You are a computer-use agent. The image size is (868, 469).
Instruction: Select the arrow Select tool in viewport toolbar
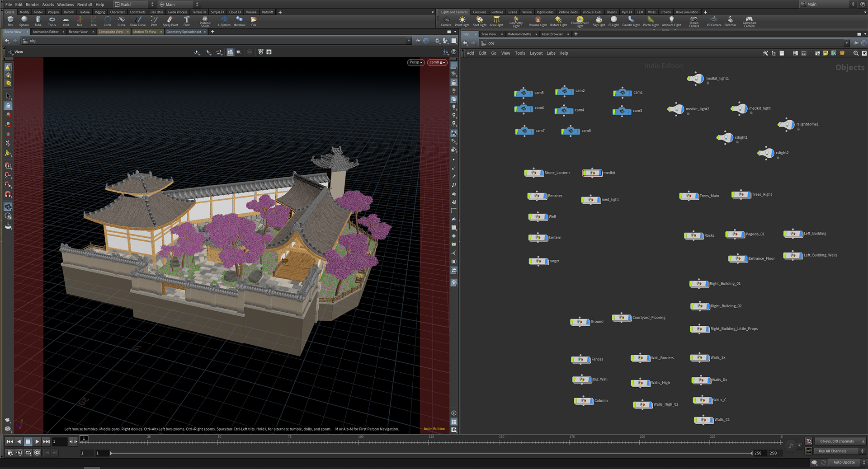point(8,96)
